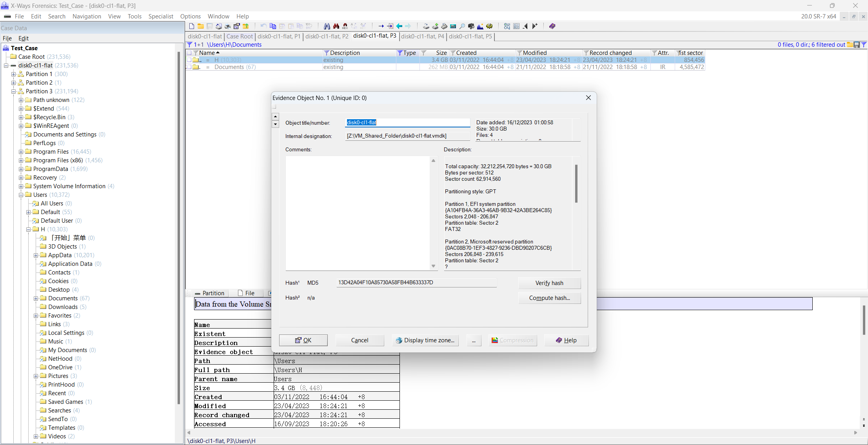Click the dialog previous-object up arrow
Viewport: 868px width, 445px height.
[275, 116]
